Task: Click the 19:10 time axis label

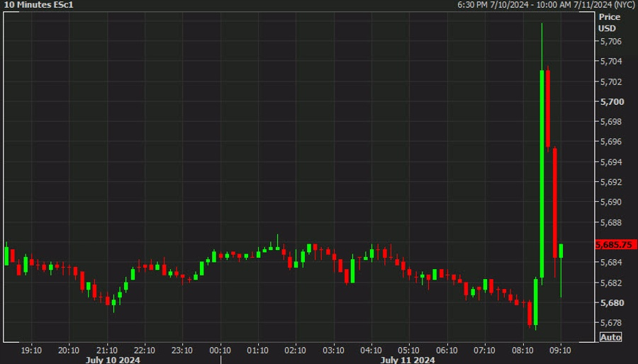Action: point(31,350)
